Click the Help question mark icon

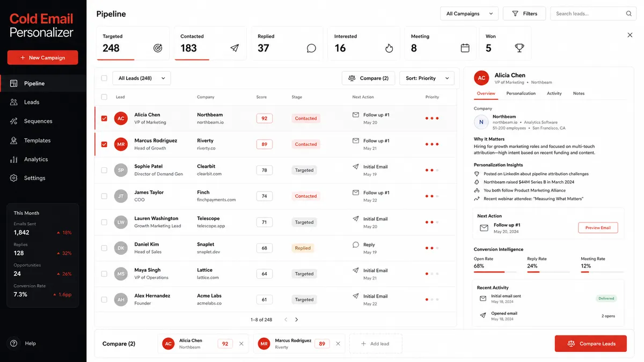[14, 343]
